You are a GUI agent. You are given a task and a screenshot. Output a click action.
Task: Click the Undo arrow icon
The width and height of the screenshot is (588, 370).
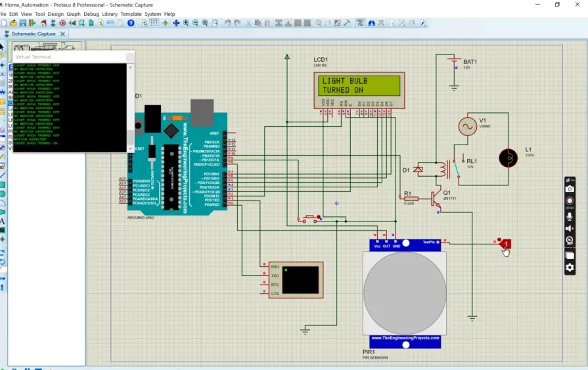(x=227, y=23)
